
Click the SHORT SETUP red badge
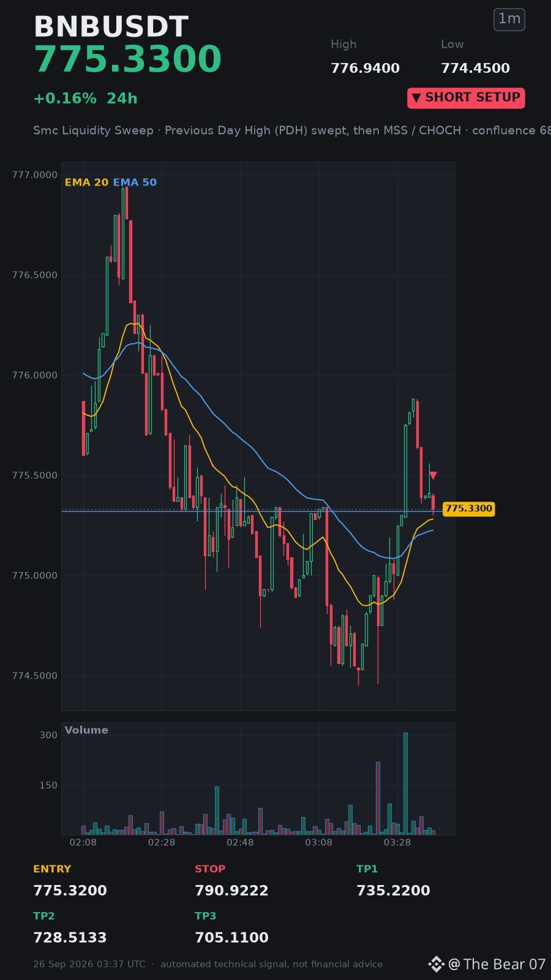click(466, 98)
